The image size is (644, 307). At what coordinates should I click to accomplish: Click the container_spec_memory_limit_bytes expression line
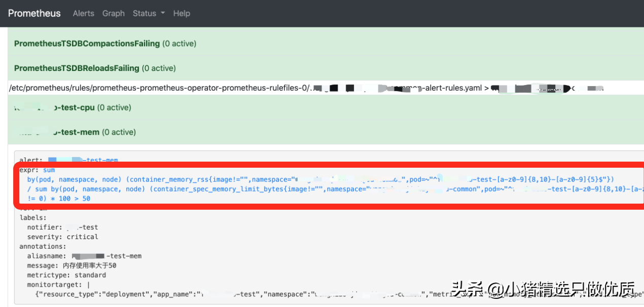[335, 189]
